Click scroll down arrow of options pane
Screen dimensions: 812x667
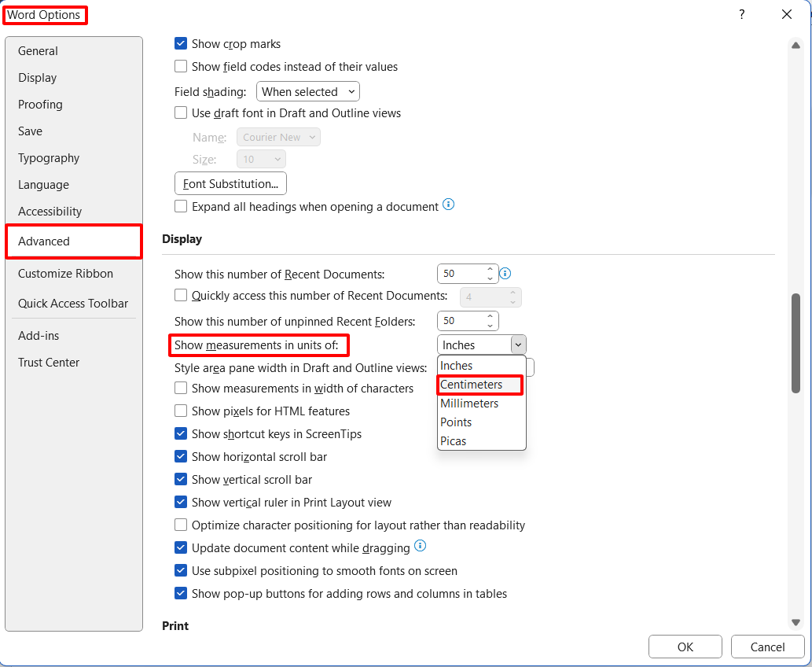(796, 622)
